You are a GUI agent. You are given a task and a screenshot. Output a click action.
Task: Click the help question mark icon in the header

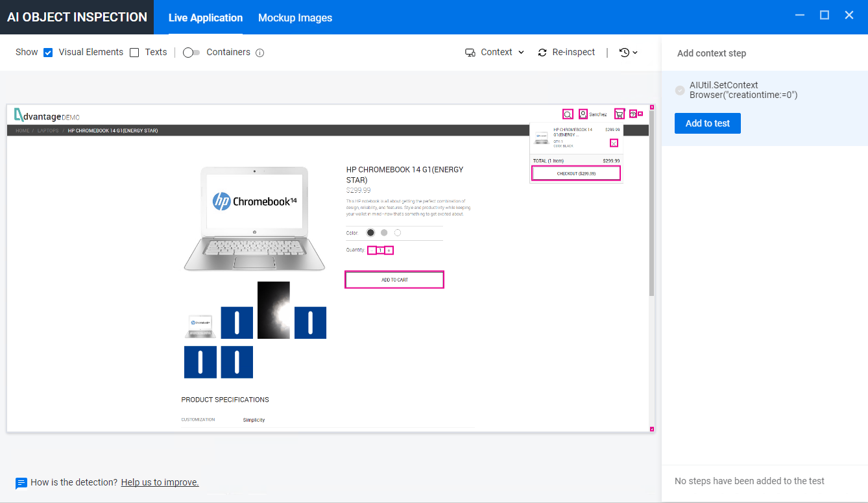pyautogui.click(x=633, y=114)
